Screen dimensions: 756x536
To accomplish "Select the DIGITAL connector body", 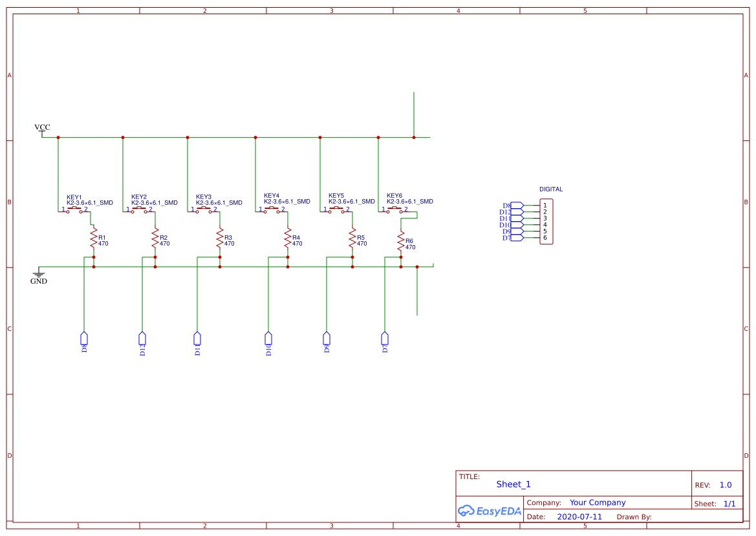I will [x=546, y=222].
